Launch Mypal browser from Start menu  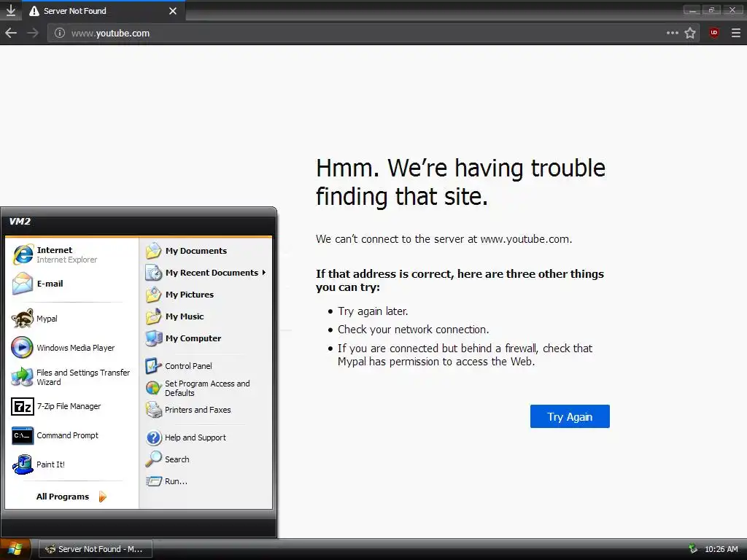(x=71, y=319)
